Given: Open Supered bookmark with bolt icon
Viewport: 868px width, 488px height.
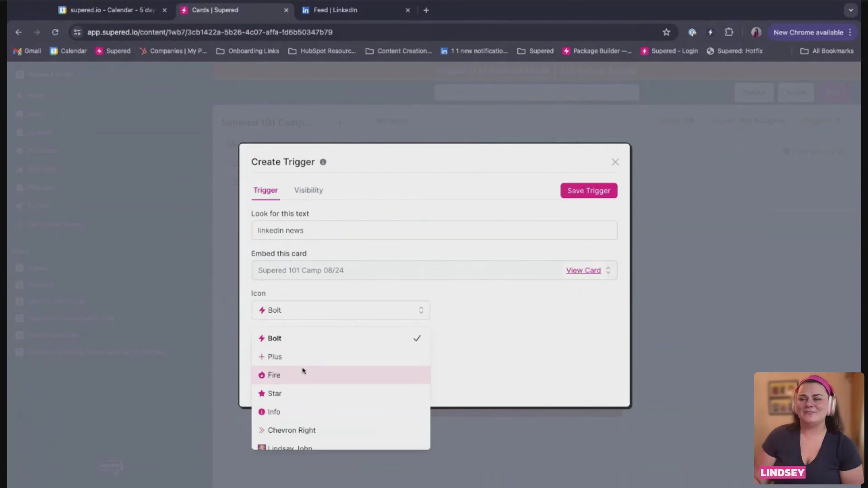Looking at the screenshot, I should click(x=113, y=51).
